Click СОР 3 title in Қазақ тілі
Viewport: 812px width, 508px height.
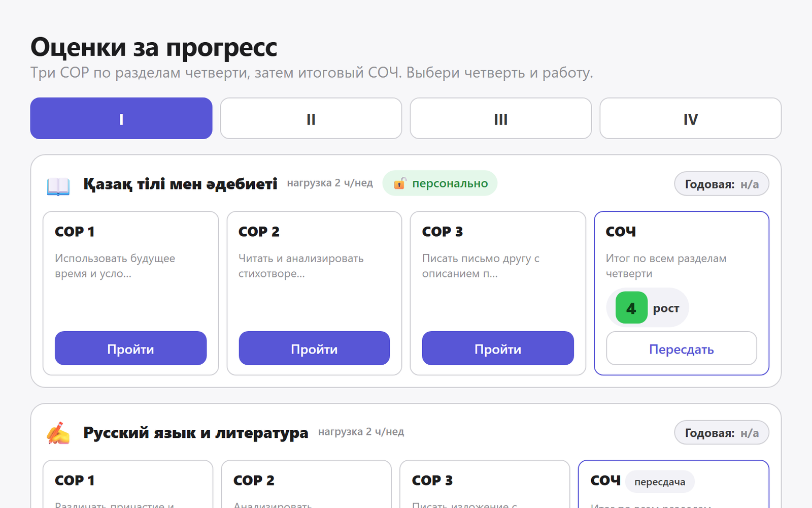tap(443, 232)
